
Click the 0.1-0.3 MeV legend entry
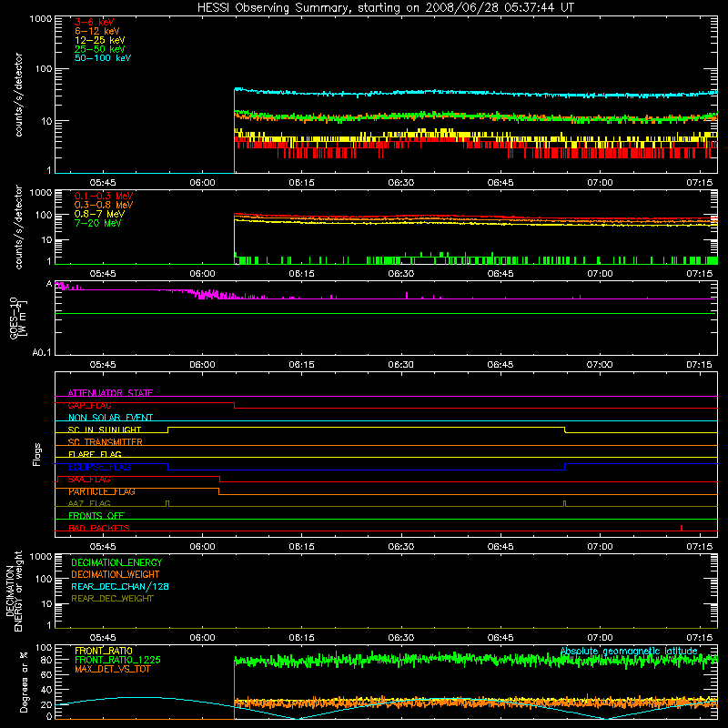tap(104, 196)
